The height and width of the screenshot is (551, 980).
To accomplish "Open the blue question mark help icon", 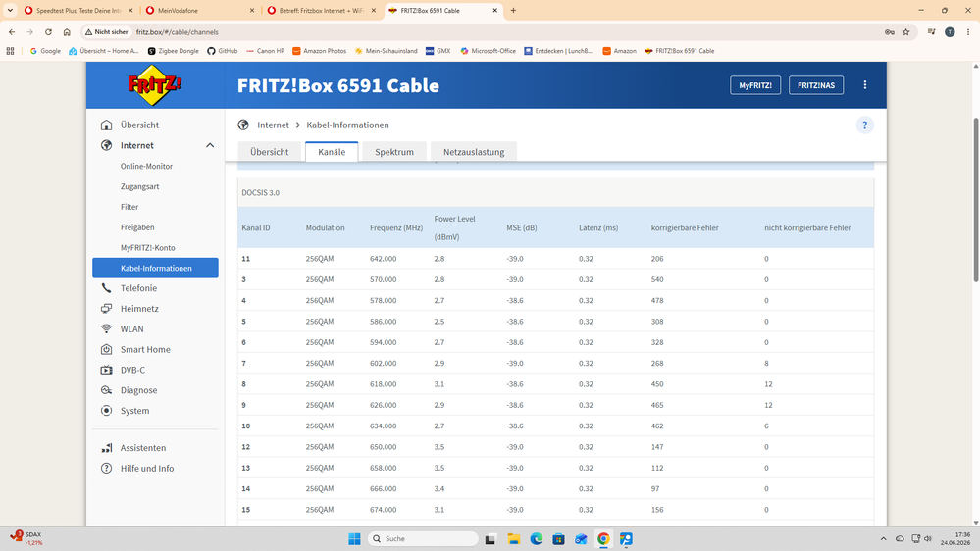I will click(864, 125).
